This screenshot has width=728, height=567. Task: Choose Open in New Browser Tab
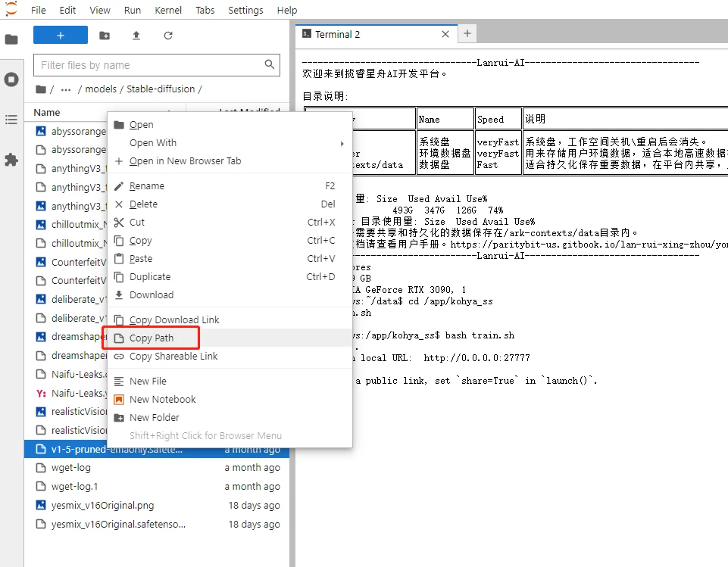(x=230, y=161)
